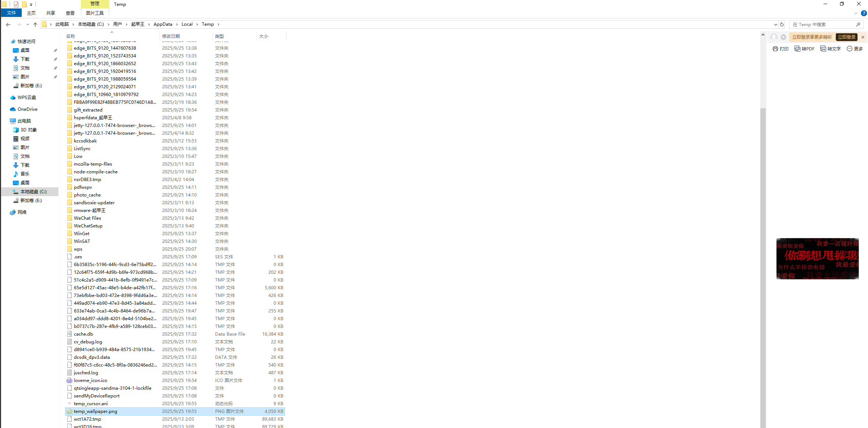Click the refresh icon beside address bar
Viewport: 868px width, 428px height.
(782, 24)
